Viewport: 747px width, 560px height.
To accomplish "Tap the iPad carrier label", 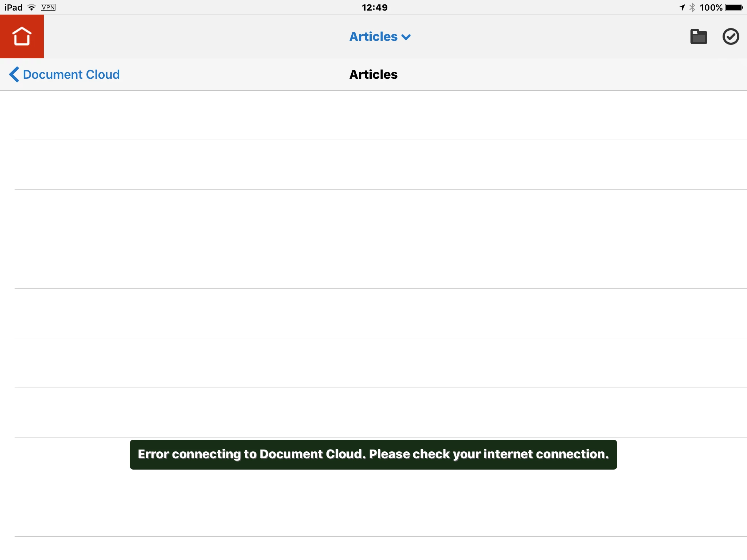I will pyautogui.click(x=13, y=8).
